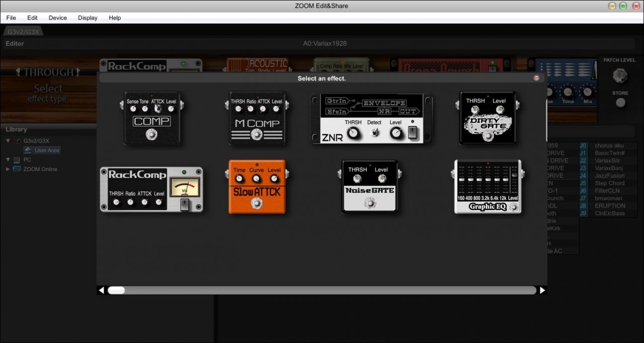Image resolution: width=644 pixels, height=343 pixels.
Task: Click the User Area icon in Library
Action: 27,150
